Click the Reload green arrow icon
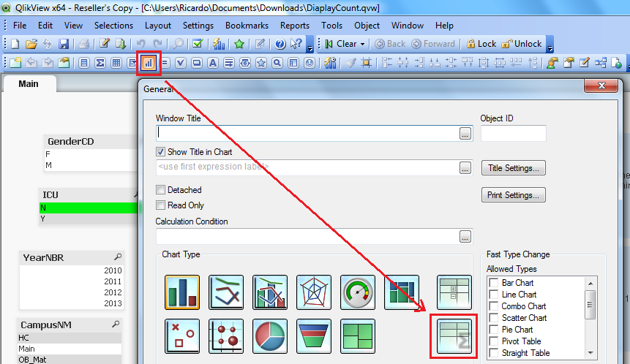The height and width of the screenshot is (364, 630). pyautogui.click(x=121, y=43)
